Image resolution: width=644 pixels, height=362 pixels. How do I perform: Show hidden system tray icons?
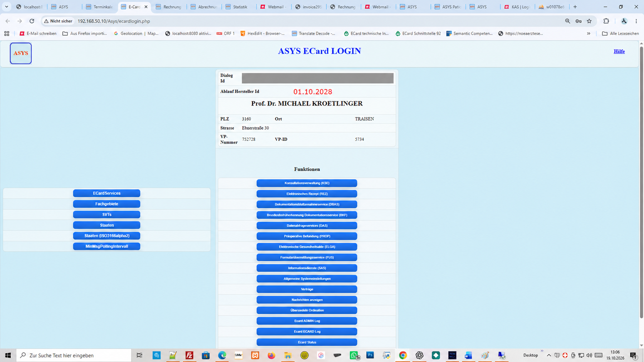pyautogui.click(x=549, y=355)
